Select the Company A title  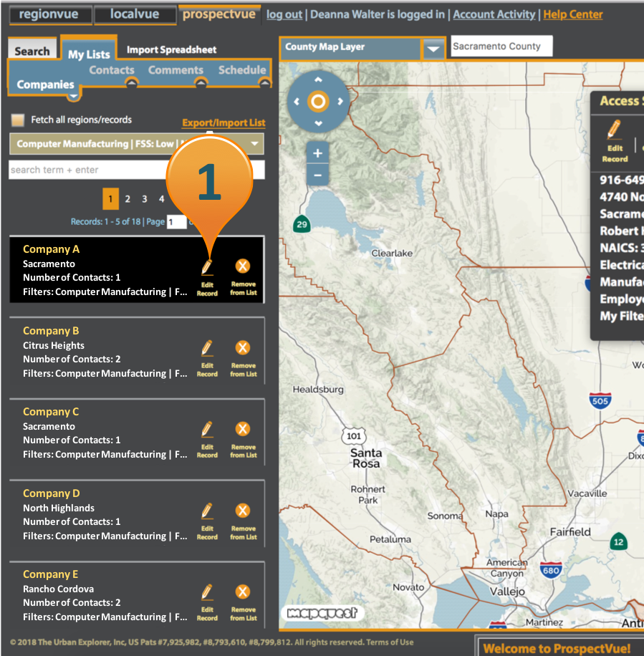pyautogui.click(x=51, y=249)
